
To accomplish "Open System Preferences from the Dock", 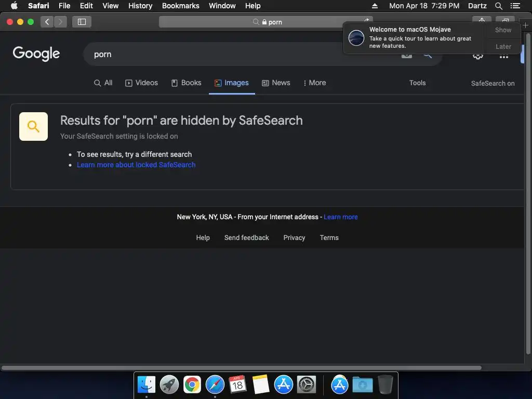I will [x=307, y=385].
